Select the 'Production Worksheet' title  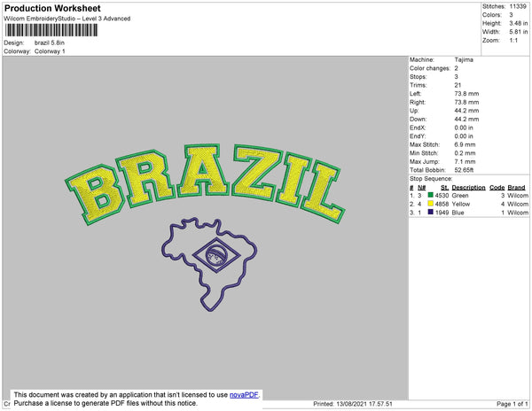pyautogui.click(x=52, y=8)
